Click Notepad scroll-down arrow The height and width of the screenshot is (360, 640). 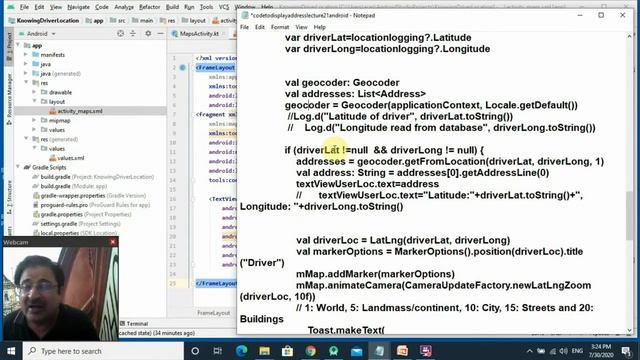[x=630, y=330]
